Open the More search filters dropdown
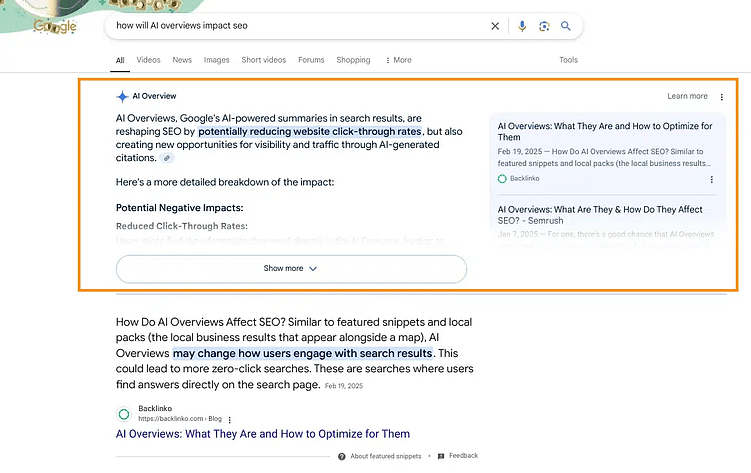The image size is (751, 473). point(398,60)
